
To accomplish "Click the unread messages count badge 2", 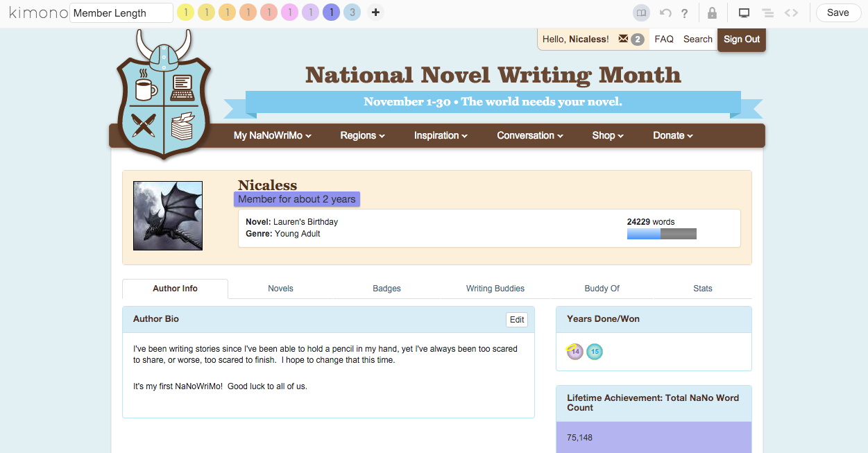I will point(638,40).
